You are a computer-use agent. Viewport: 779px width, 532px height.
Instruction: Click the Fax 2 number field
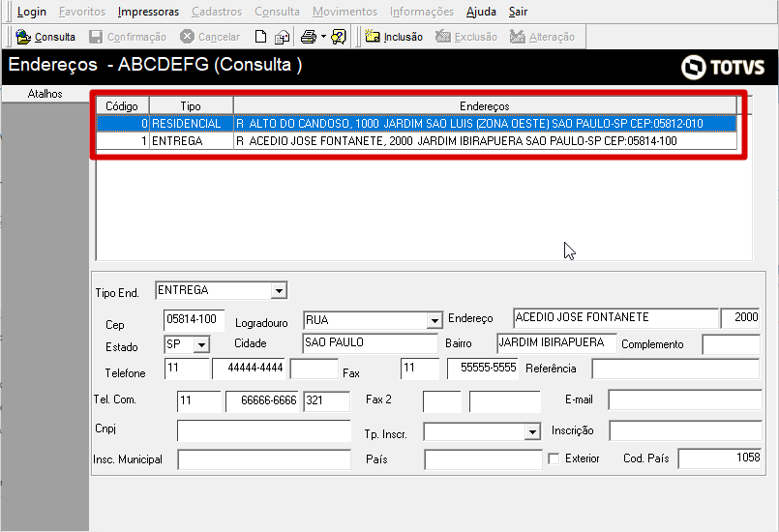(505, 401)
